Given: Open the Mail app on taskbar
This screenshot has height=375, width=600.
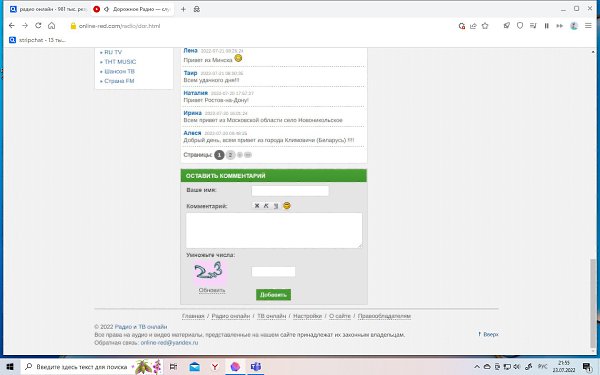Looking at the screenshot, I should (194, 367).
